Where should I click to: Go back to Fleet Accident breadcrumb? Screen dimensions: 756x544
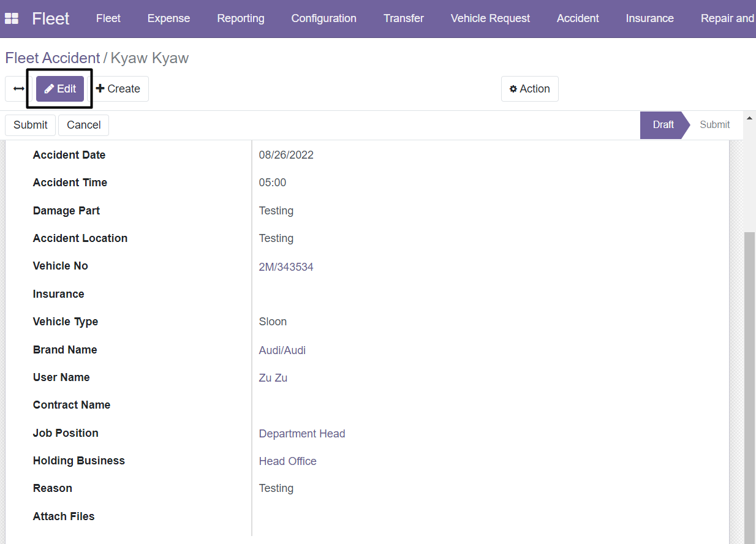[x=53, y=58]
